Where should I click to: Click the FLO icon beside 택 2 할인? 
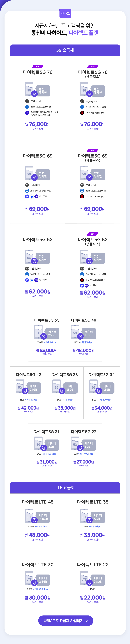(27, 280)
